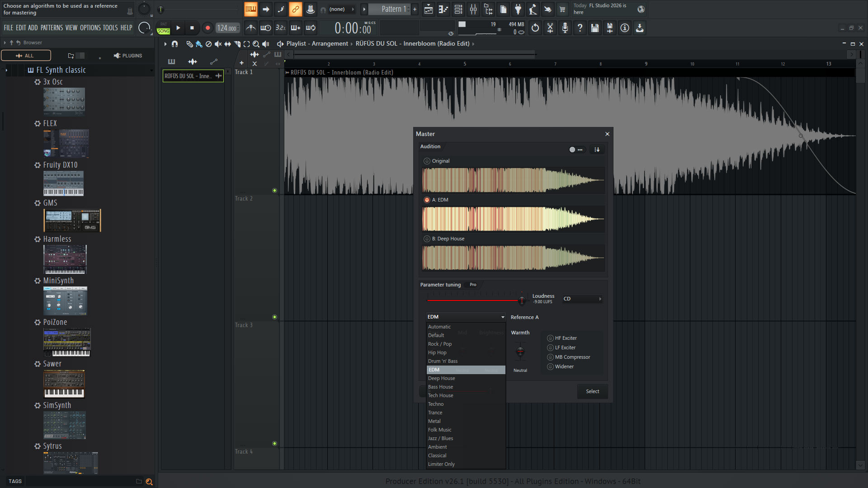Viewport: 868px width, 488px height.
Task: Open the plugin picker plug icon
Action: [x=518, y=9]
